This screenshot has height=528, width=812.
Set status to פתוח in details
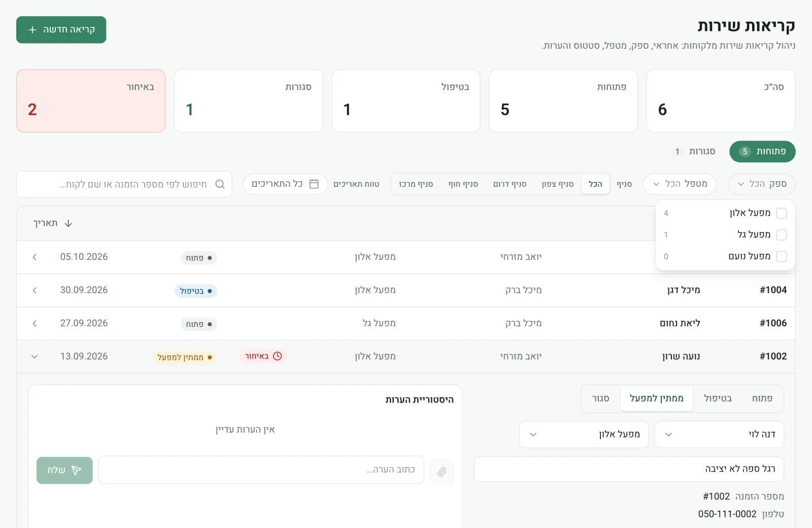762,399
